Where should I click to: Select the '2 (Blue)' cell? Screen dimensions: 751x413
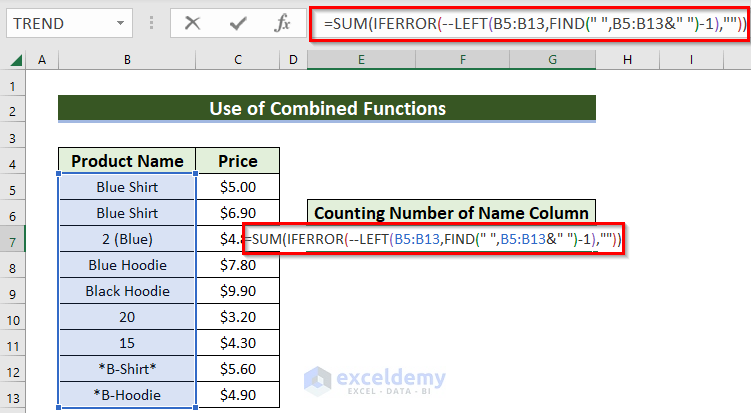(127, 239)
